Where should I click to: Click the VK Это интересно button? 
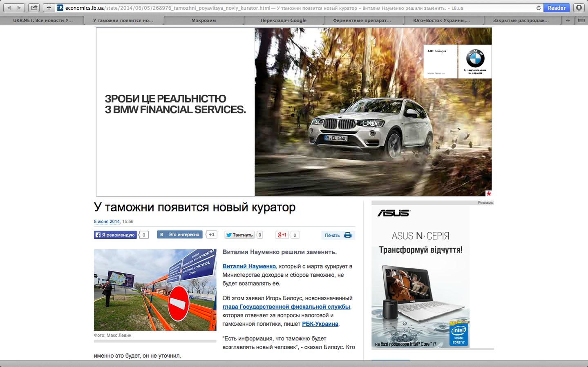(x=180, y=235)
